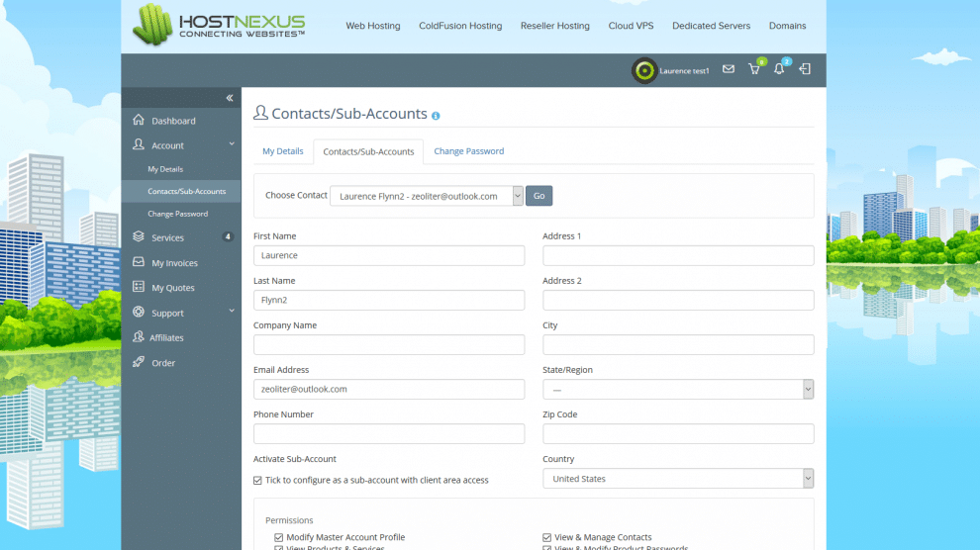Open Reseller Hosting in top navigation
This screenshot has width=980, height=550.
[555, 26]
